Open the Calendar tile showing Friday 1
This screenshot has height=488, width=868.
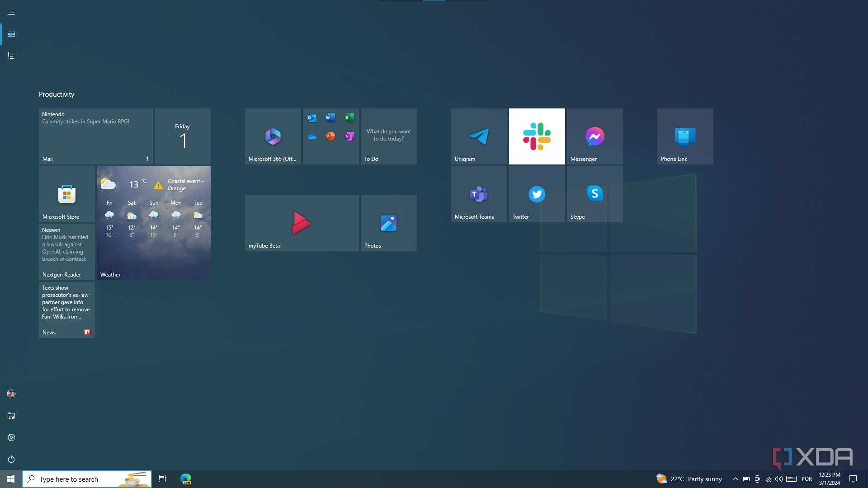pos(182,136)
